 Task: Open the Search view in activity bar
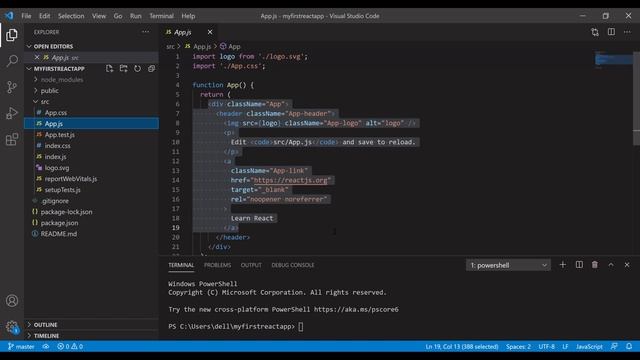12,61
